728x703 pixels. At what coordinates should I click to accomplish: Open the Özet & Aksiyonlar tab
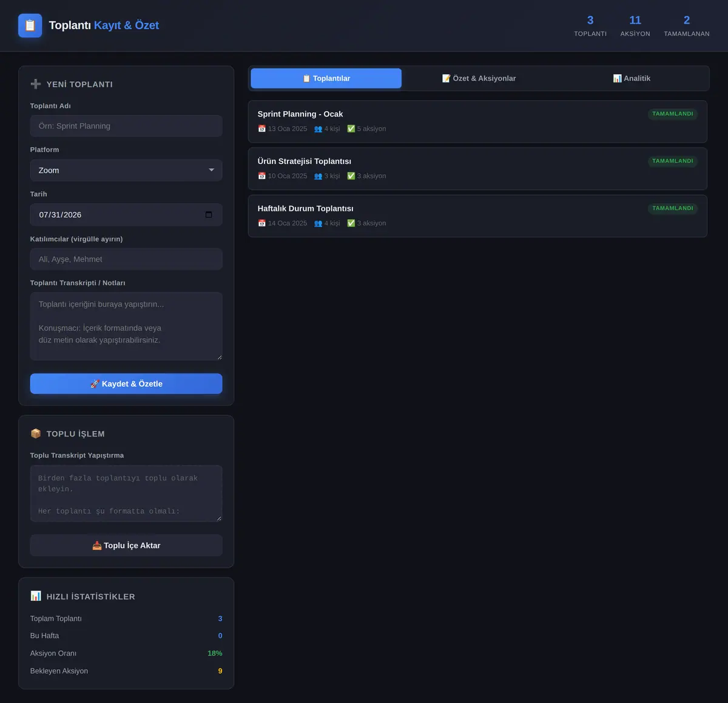479,78
